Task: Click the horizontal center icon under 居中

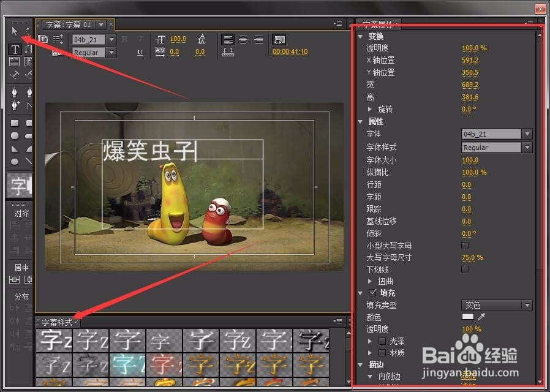Action: [x=14, y=279]
